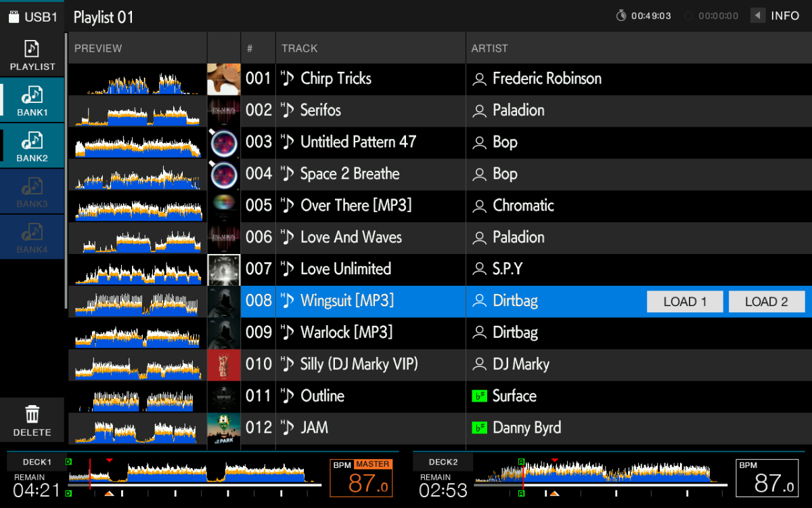Select the dimmed BANK3 entry
Image resolution: width=812 pixels, height=508 pixels.
click(32, 191)
